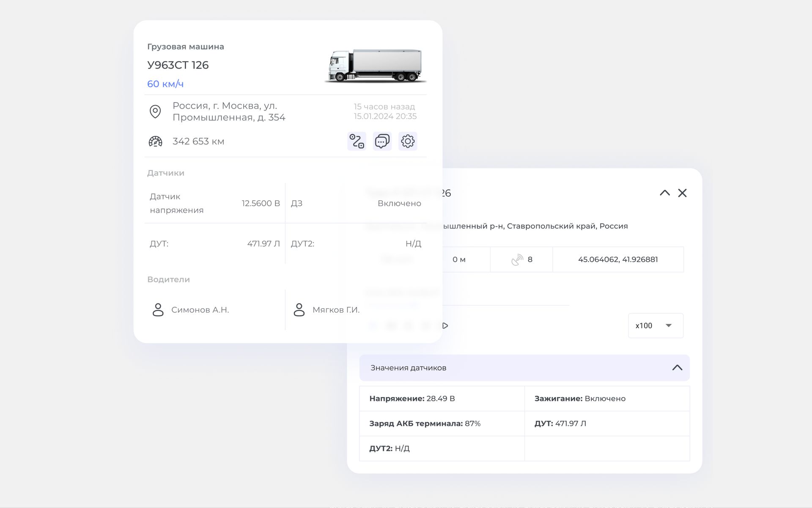
Task: Click the truck thumbnail image
Action: tap(375, 66)
